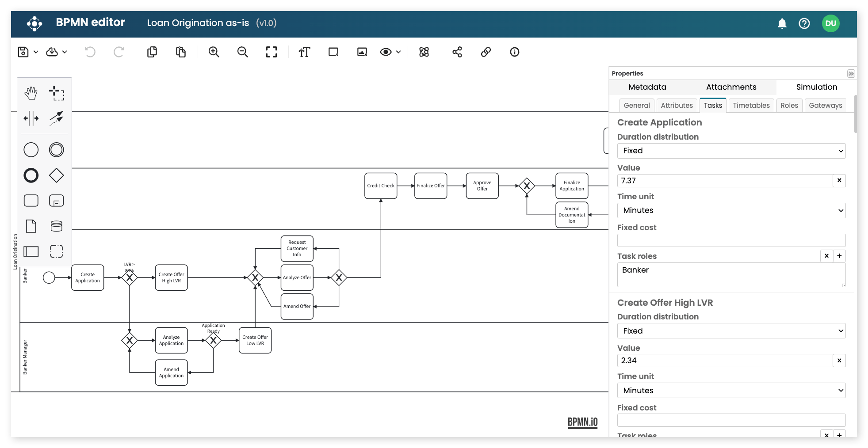Create a start event from palette
The width and height of the screenshot is (868, 448).
click(x=31, y=150)
